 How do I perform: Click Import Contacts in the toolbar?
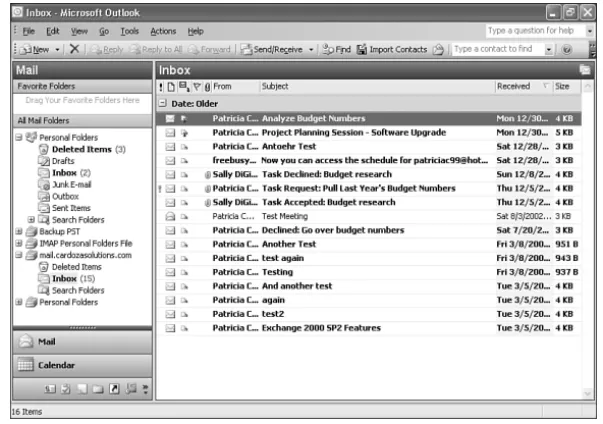click(392, 50)
